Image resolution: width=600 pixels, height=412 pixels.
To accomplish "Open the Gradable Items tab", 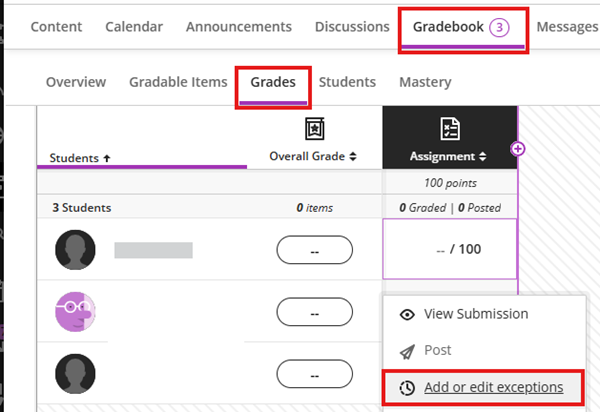I will [x=178, y=82].
